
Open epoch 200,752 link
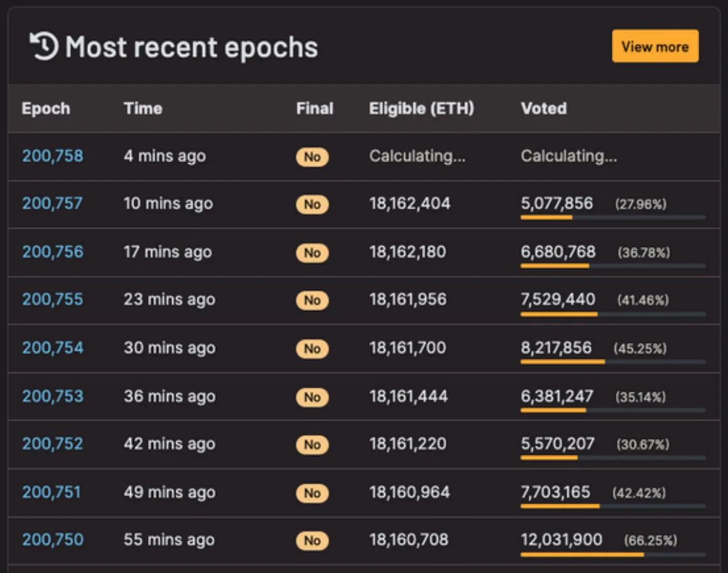53,444
